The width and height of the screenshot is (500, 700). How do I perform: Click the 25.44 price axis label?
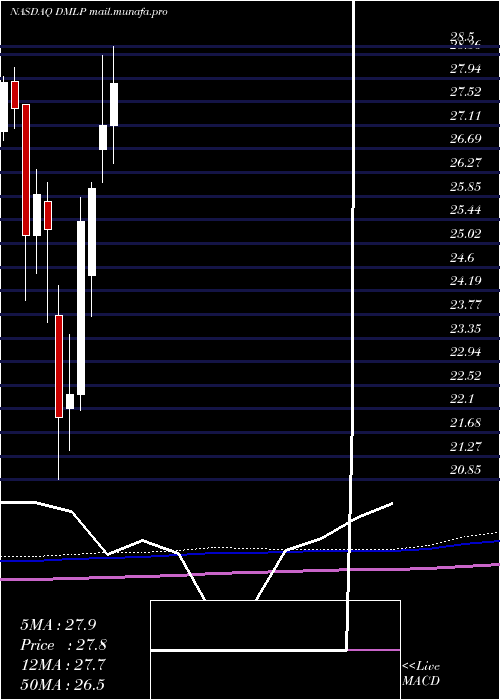point(465,210)
